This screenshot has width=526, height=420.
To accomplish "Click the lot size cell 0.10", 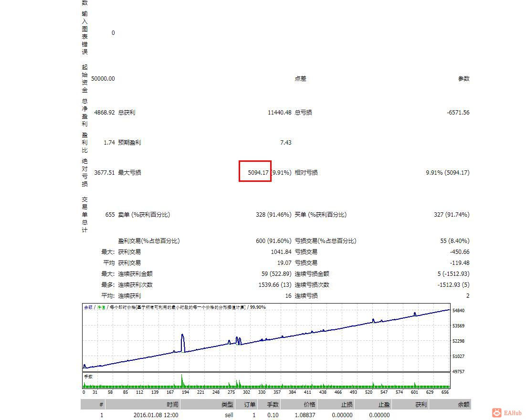I will [273, 415].
